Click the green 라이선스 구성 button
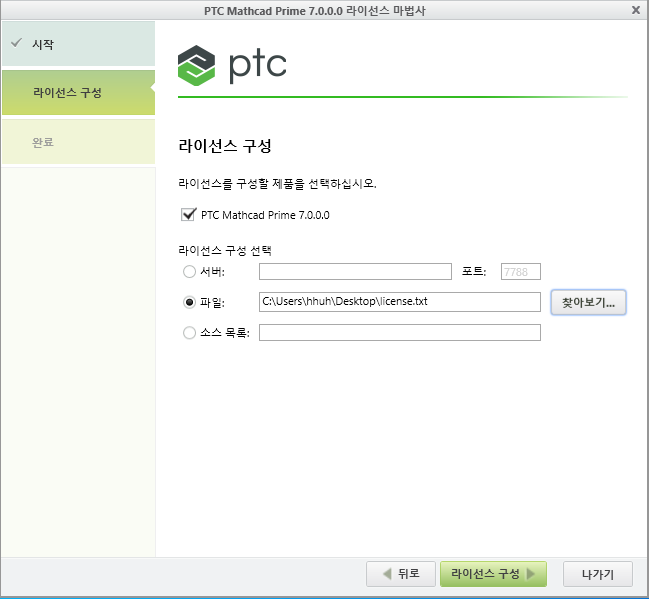 (493, 574)
